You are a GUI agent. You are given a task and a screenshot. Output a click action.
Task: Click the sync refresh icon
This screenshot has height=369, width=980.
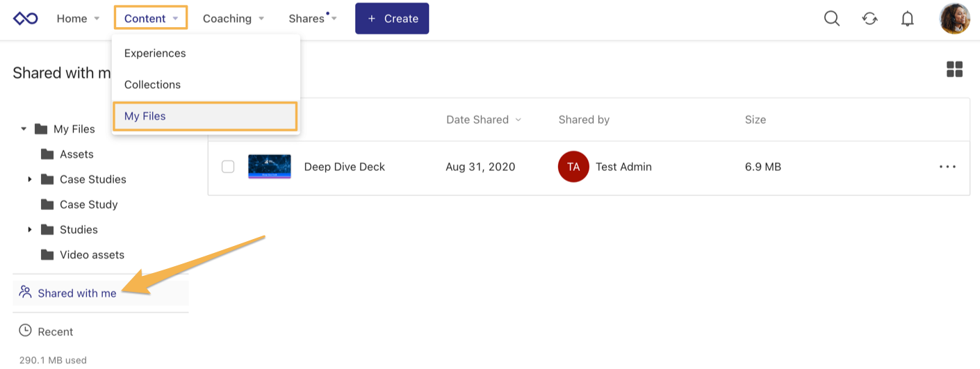click(869, 19)
